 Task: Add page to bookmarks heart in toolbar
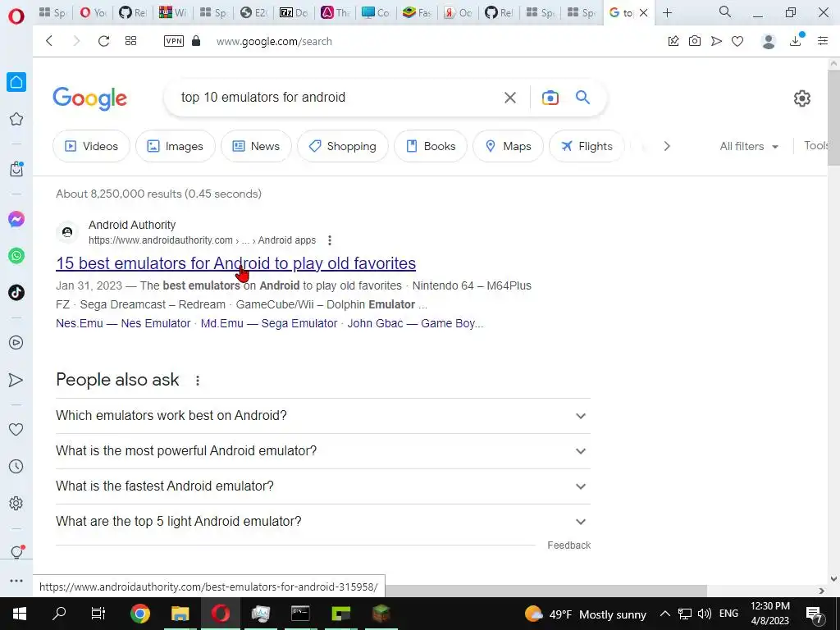737,41
